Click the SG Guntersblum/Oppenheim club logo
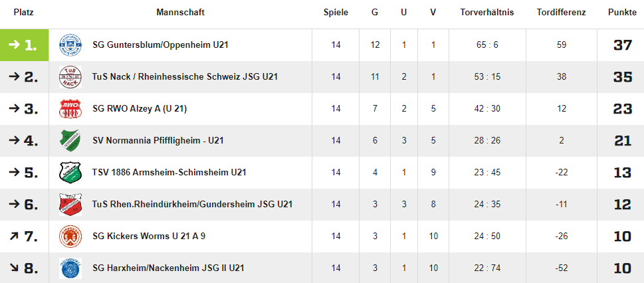 (69, 45)
